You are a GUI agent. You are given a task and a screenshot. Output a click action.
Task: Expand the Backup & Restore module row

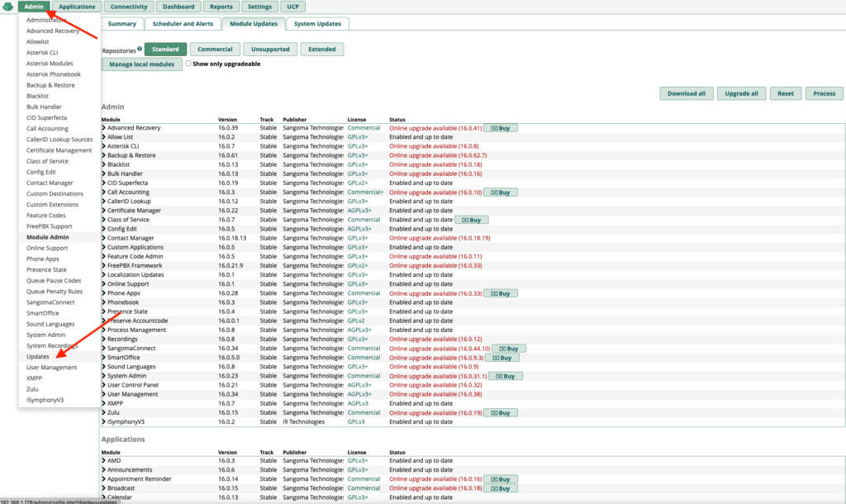coord(131,155)
